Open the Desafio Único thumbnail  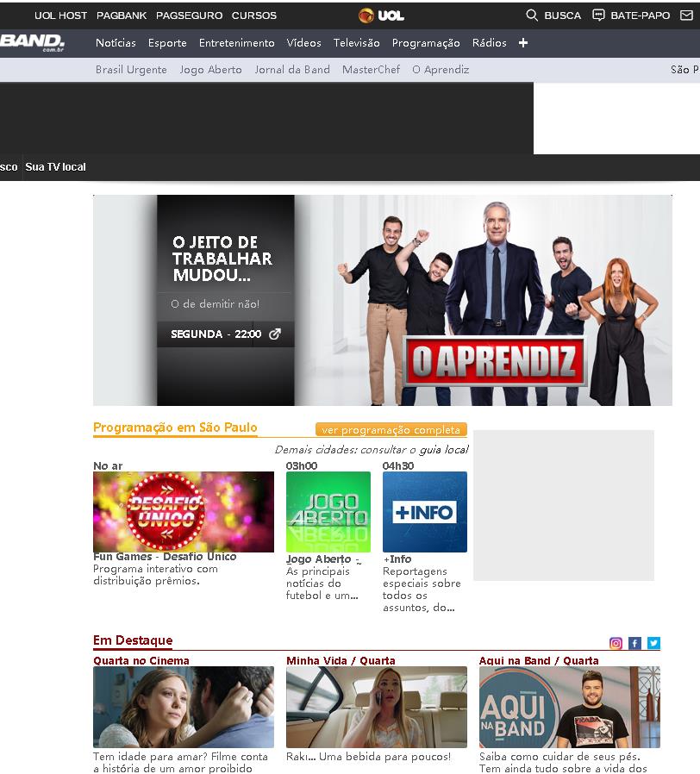pos(184,512)
